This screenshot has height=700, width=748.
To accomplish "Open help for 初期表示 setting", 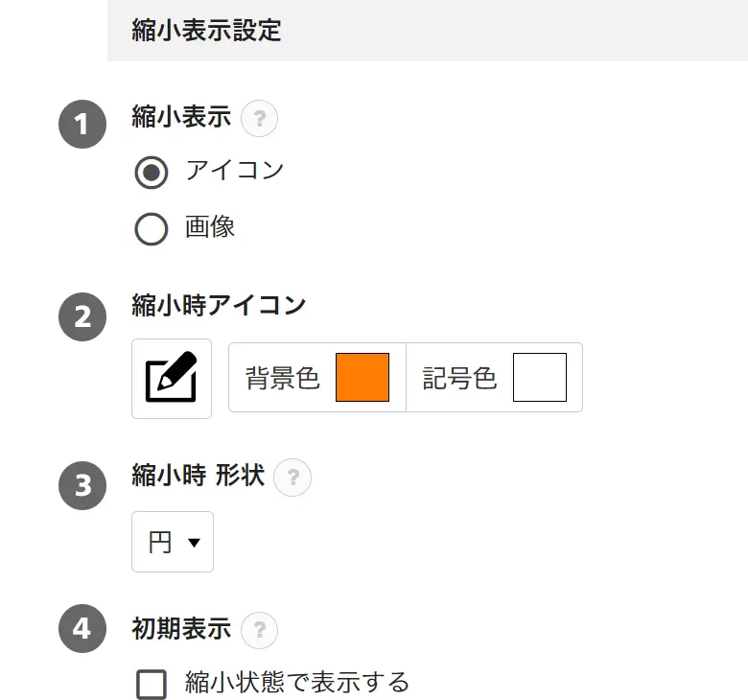I will 259,630.
